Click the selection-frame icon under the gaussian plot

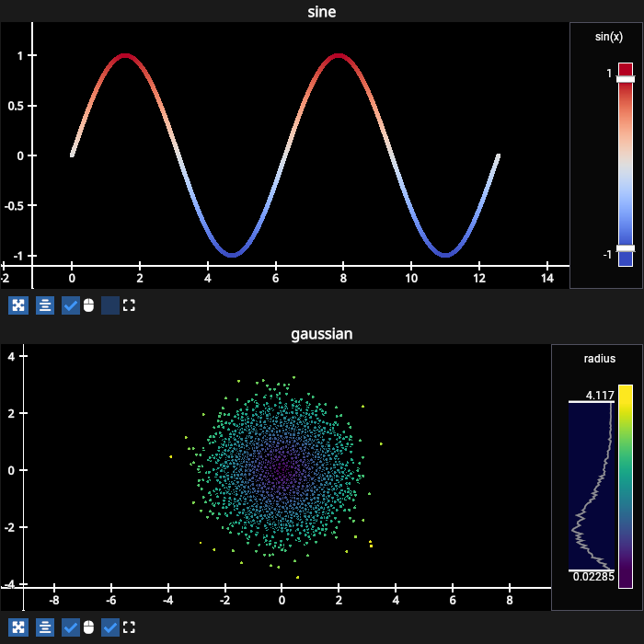click(129, 627)
